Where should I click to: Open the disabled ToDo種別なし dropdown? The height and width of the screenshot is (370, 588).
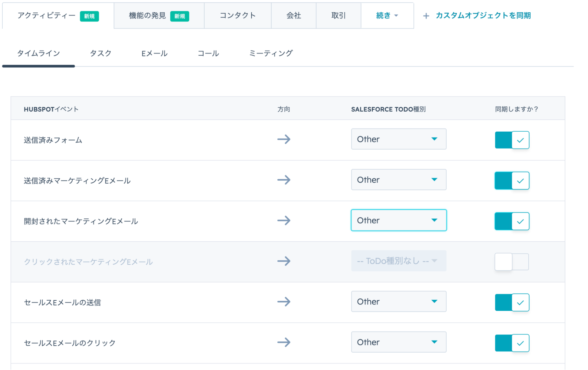click(398, 261)
